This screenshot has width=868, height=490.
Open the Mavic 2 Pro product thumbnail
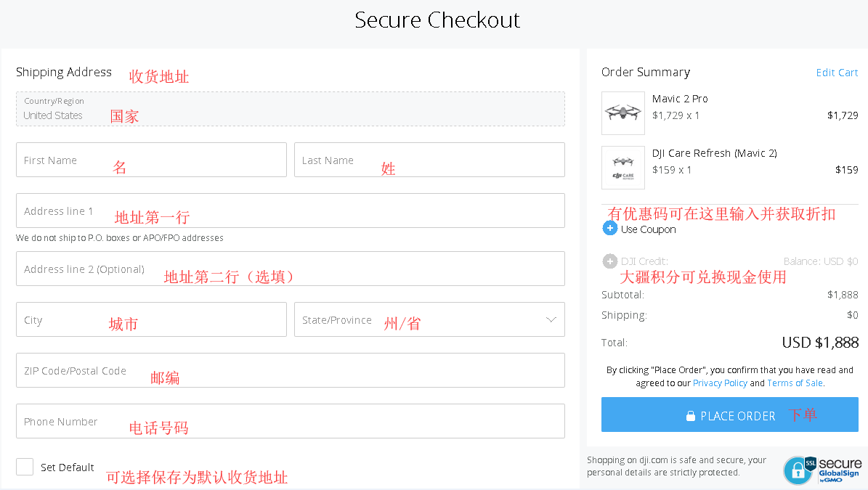coord(623,113)
